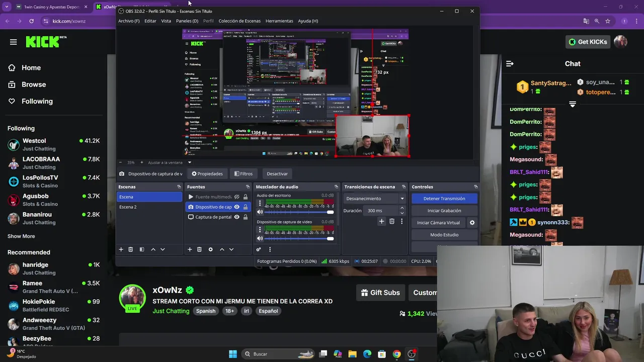Decrease the transition duration value
This screenshot has width=644, height=362.
pyautogui.click(x=402, y=213)
